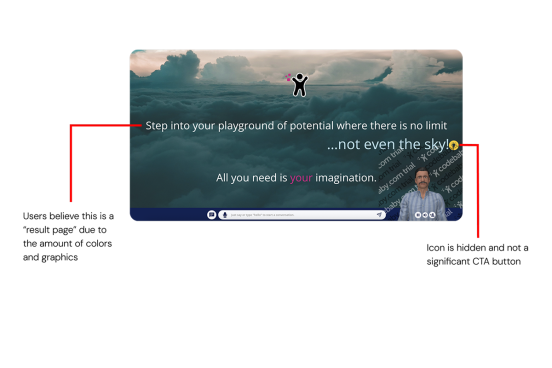Click the annotation "Icon is hidden and not a significant CTA button"
The height and width of the screenshot is (368, 552).
pos(477,255)
